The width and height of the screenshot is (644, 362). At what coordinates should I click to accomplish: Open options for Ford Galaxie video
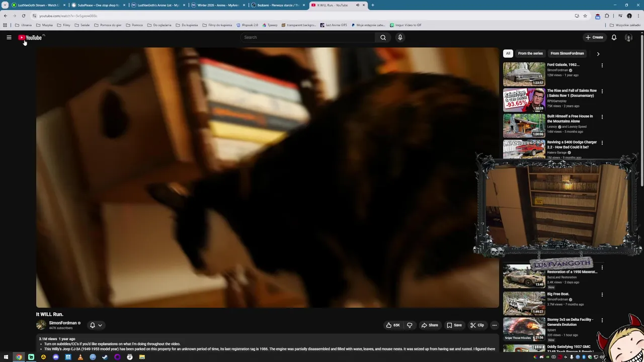pyautogui.click(x=602, y=65)
